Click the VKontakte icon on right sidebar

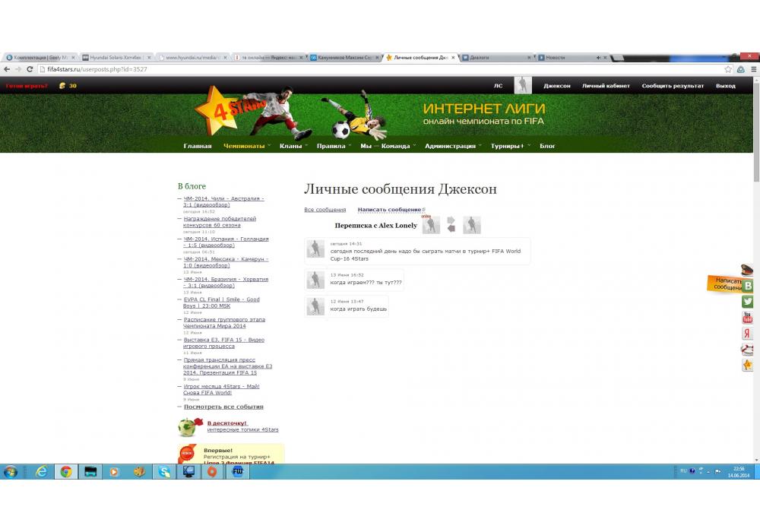click(748, 286)
